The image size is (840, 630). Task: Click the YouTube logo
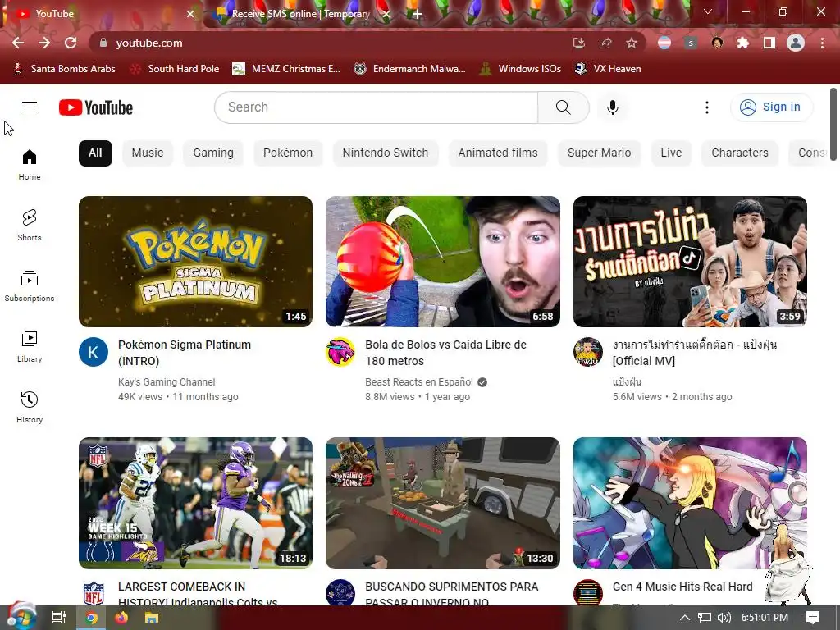(x=96, y=107)
